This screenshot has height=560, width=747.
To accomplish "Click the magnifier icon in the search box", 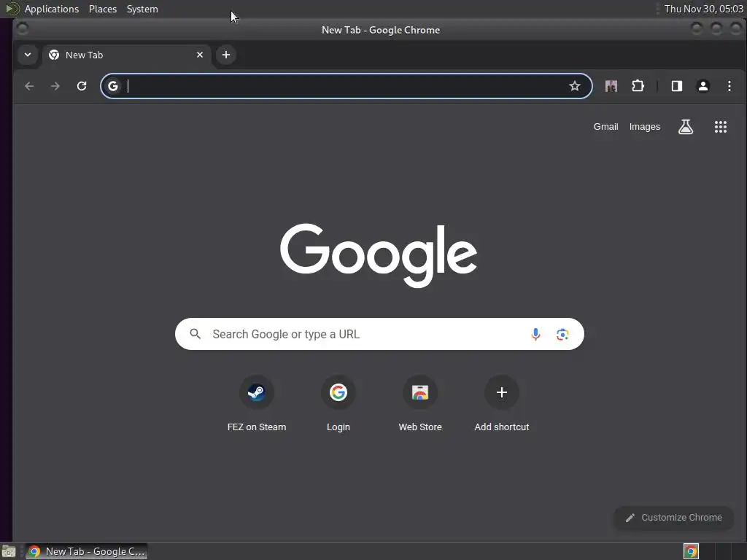I will [x=196, y=334].
